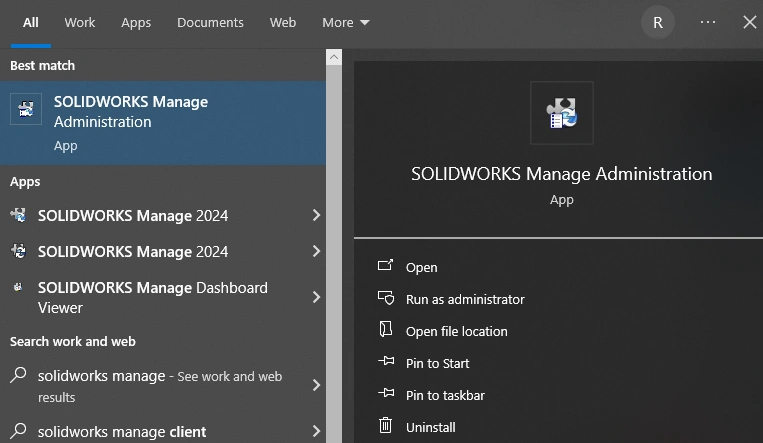
Task: Switch to the Apps search tab
Action: pyautogui.click(x=136, y=23)
